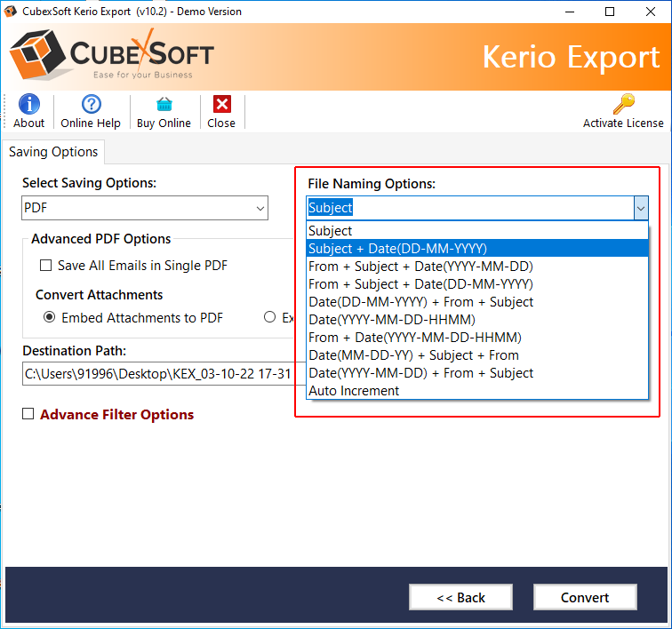Select Embed Attachments to PDF radio button
This screenshot has height=629, width=672.
[50, 317]
